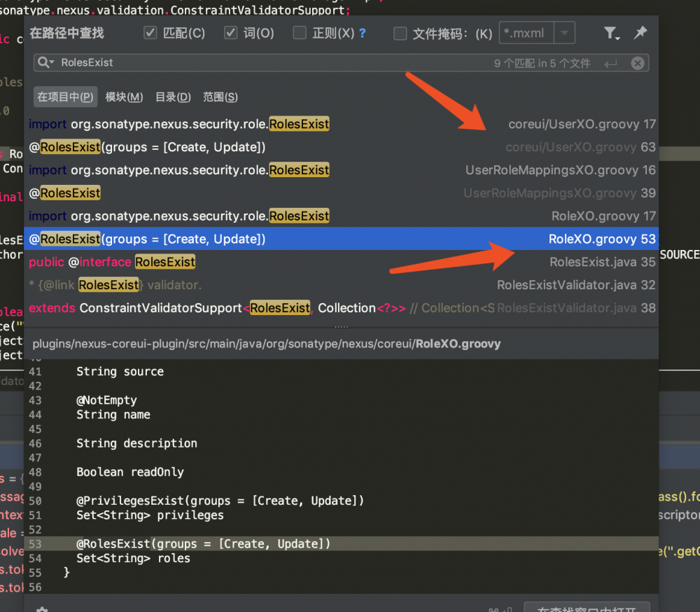Pin the Find in Path dialog
Screen dimensions: 700x612
point(640,32)
